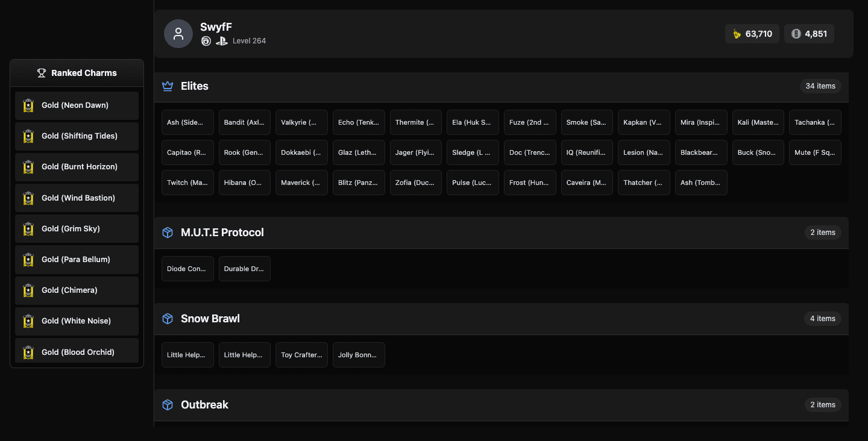
Task: Expand the Outbreak section header
Action: [x=482, y=405]
